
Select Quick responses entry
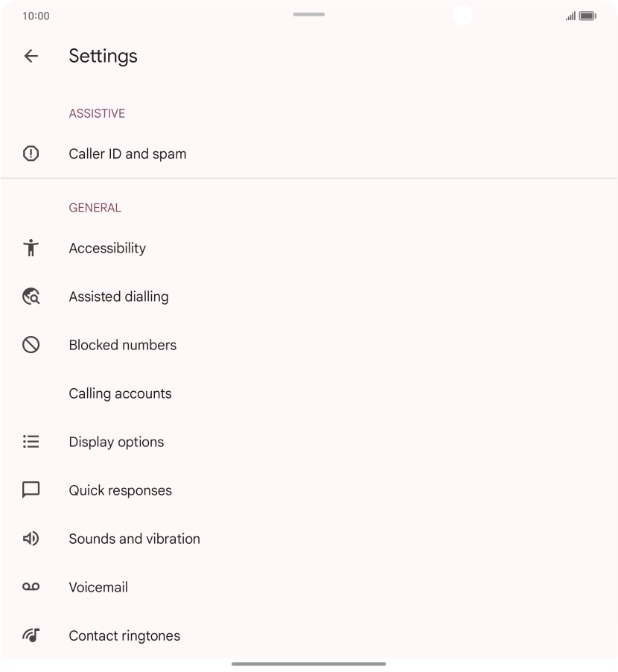click(x=120, y=490)
